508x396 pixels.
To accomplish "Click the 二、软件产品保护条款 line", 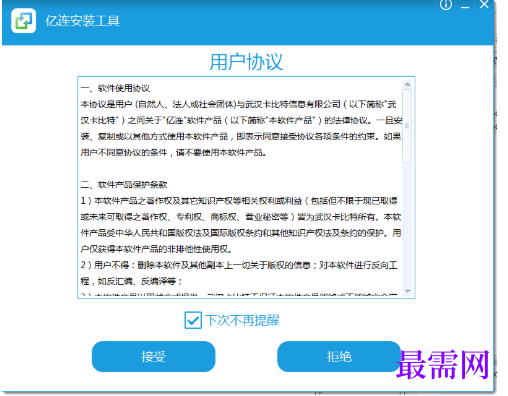I will tap(124, 185).
